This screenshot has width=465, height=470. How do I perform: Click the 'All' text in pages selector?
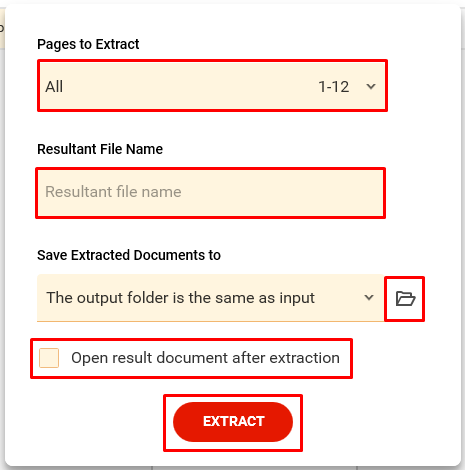(54, 87)
